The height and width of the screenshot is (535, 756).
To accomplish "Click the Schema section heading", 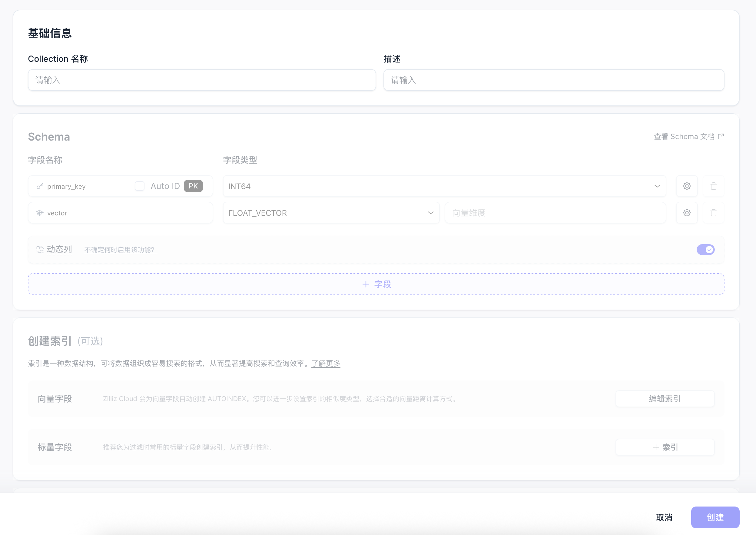I will point(49,137).
